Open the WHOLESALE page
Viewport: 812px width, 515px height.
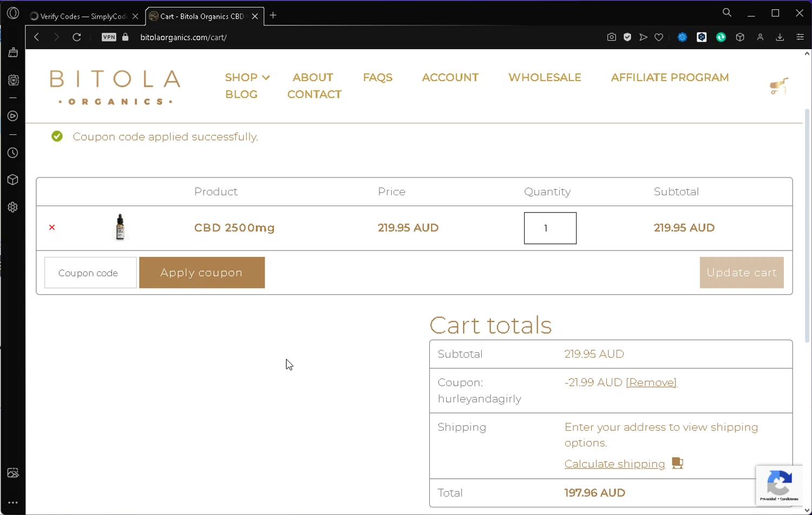click(x=545, y=77)
